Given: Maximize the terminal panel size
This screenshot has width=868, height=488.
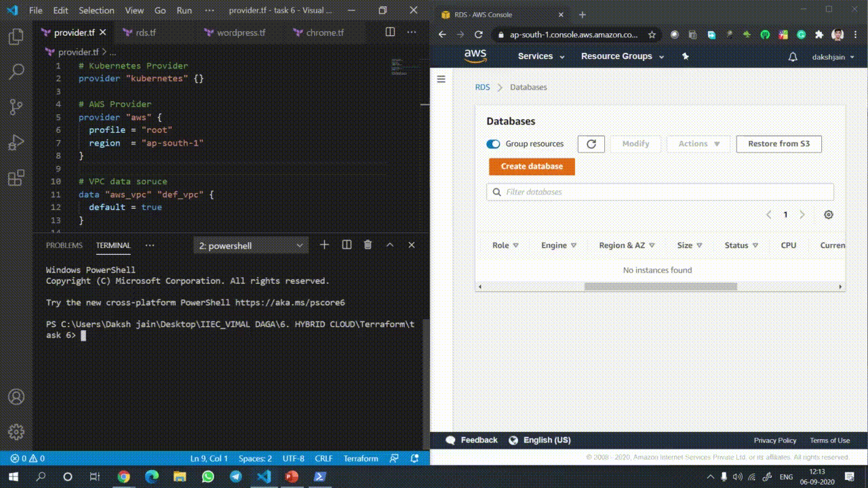Looking at the screenshot, I should tap(390, 245).
